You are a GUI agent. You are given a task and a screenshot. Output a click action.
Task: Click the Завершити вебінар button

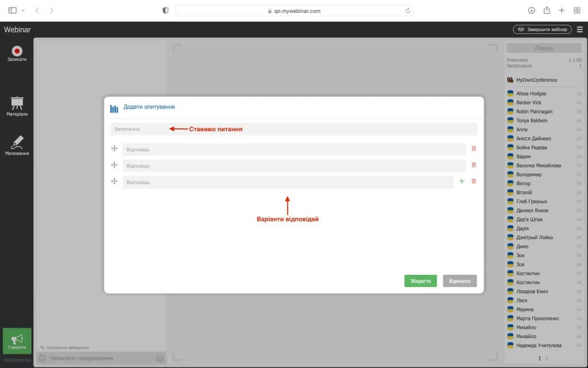542,29
